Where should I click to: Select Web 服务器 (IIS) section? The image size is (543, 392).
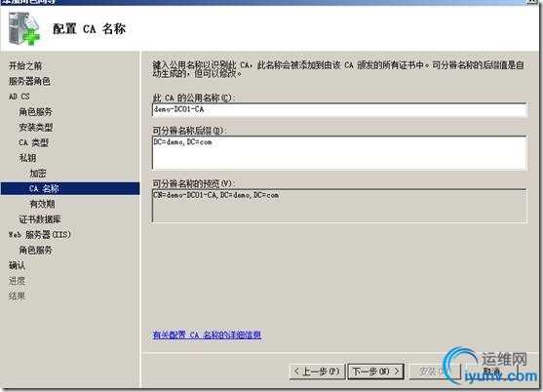(x=39, y=235)
